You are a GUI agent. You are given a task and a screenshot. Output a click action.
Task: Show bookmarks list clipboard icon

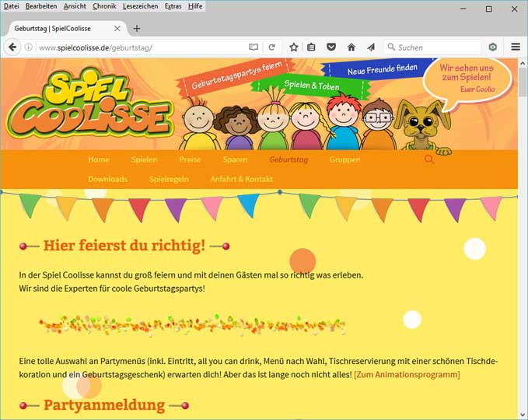pos(312,47)
